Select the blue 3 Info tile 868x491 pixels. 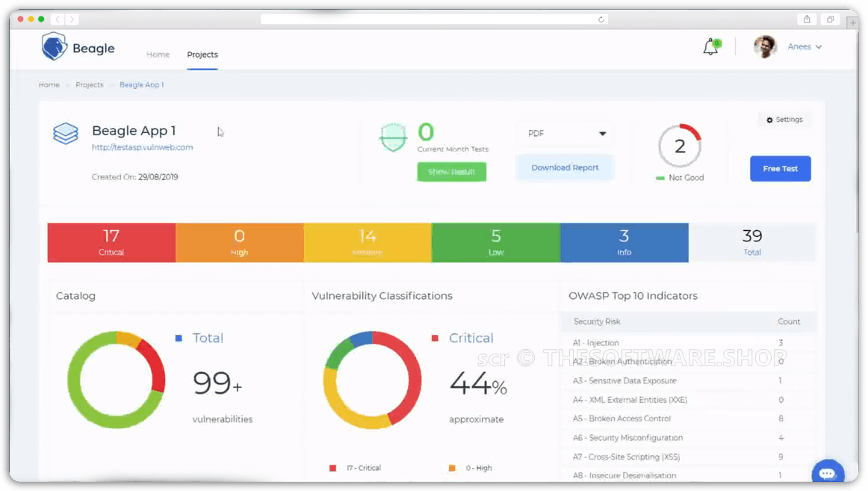point(624,242)
